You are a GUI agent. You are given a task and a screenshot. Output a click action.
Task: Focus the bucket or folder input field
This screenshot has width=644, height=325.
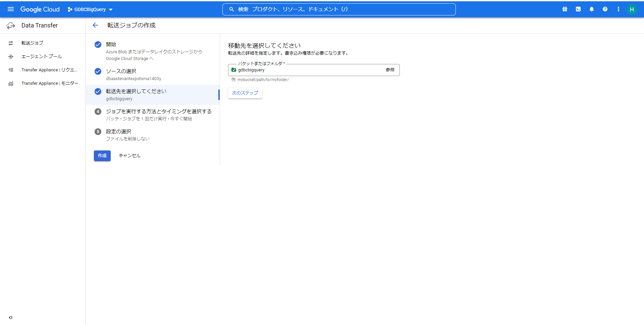[309, 70]
